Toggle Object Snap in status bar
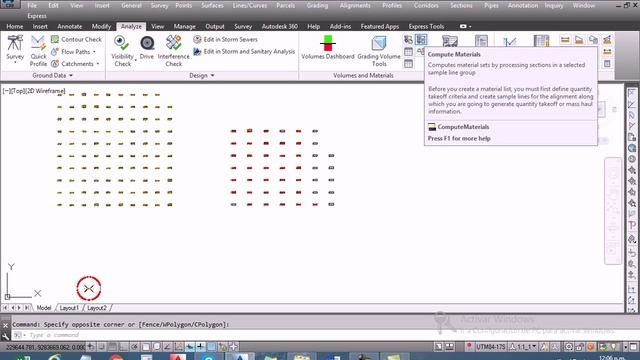 (146, 347)
